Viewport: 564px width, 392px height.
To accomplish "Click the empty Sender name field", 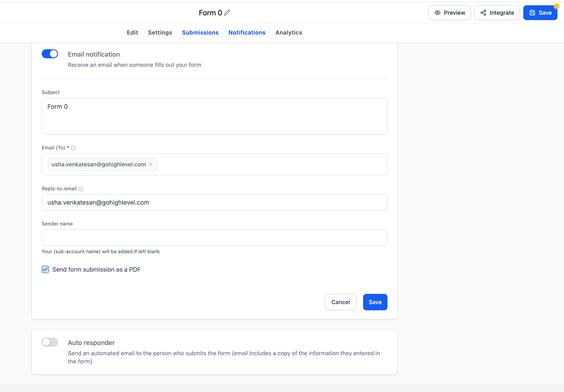I will pos(214,237).
